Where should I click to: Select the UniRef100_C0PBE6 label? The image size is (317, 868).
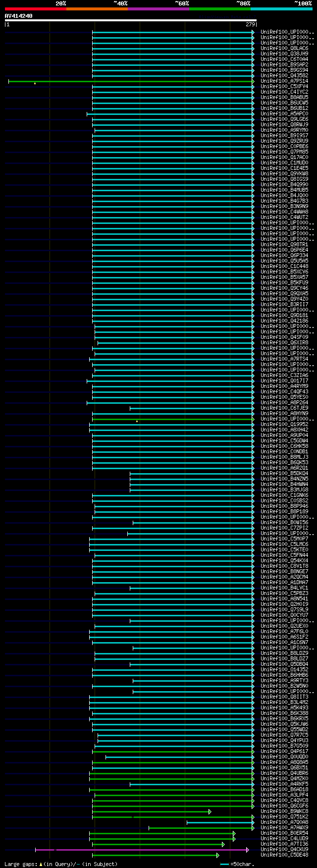284,147
